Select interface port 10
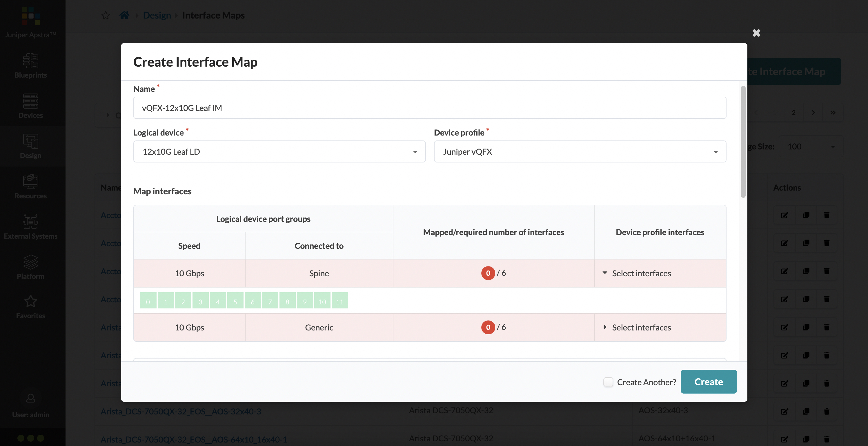 coord(322,301)
